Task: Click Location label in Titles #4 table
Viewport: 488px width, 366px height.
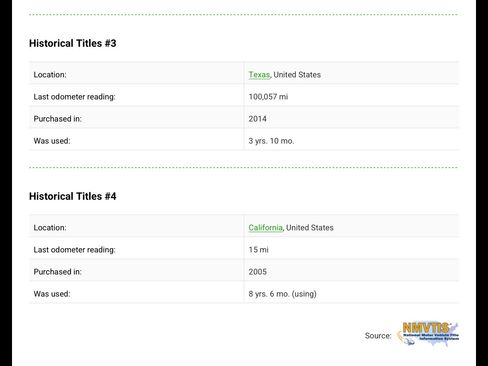Action: (x=50, y=228)
